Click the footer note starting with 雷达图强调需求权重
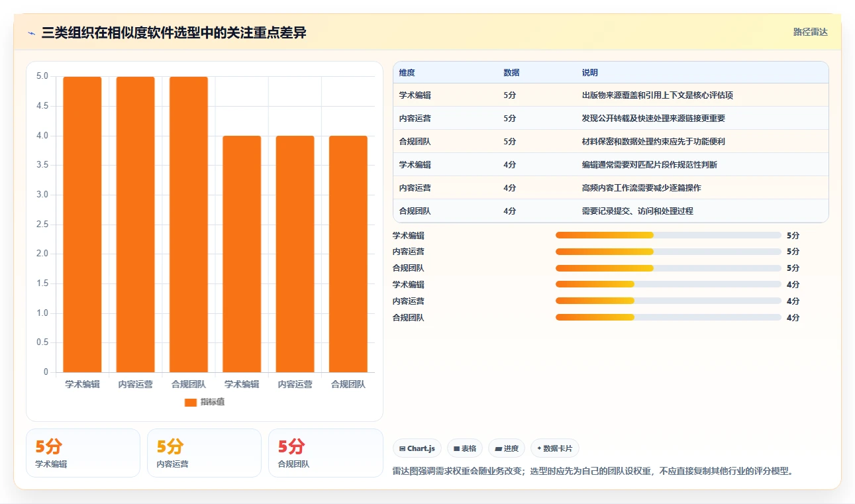 tap(593, 472)
